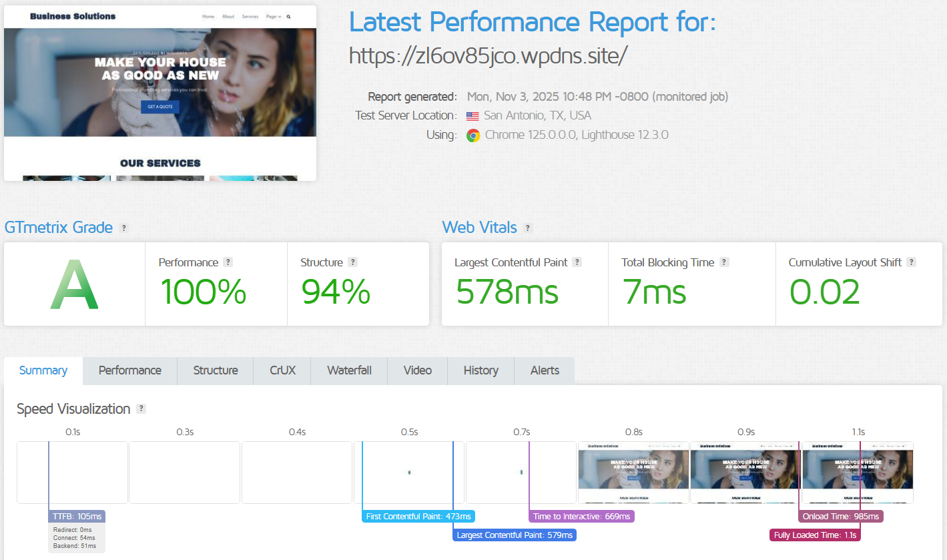Click the tested site URL heading

[488, 56]
